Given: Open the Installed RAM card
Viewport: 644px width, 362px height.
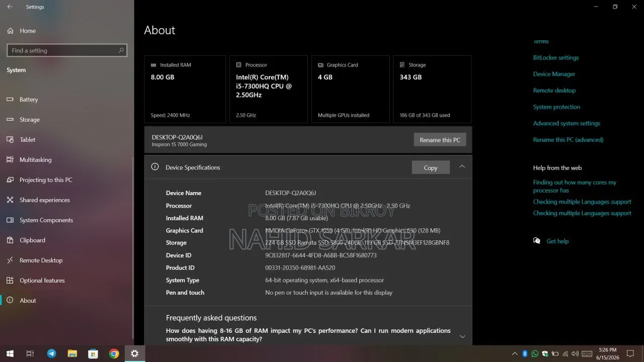Looking at the screenshot, I should click(x=185, y=89).
